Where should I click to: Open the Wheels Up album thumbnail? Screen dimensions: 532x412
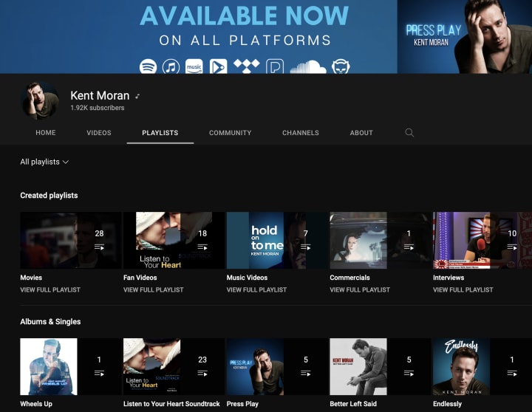(71, 366)
